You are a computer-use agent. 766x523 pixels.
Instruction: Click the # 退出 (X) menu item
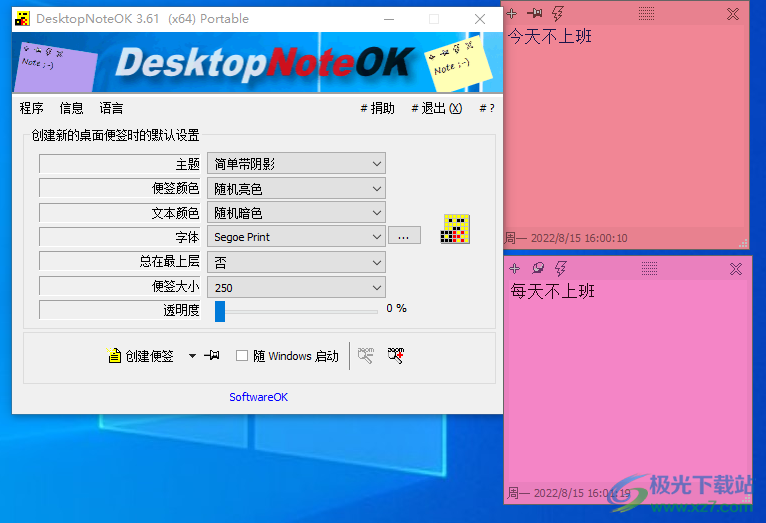436,108
